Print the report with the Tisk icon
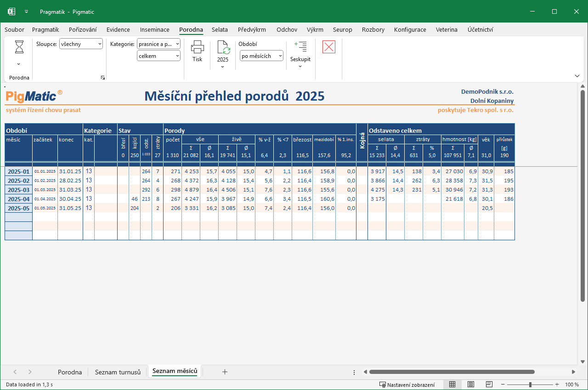This screenshot has height=390, width=588. 198,47
